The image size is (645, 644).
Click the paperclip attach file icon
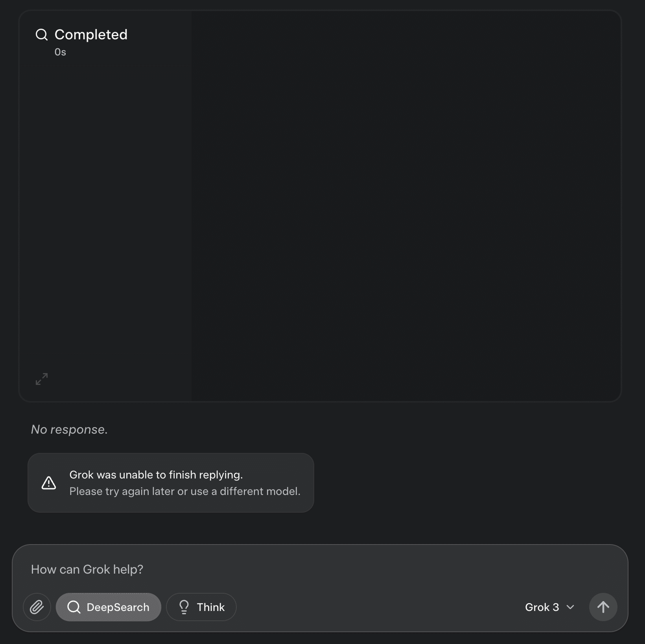click(37, 607)
